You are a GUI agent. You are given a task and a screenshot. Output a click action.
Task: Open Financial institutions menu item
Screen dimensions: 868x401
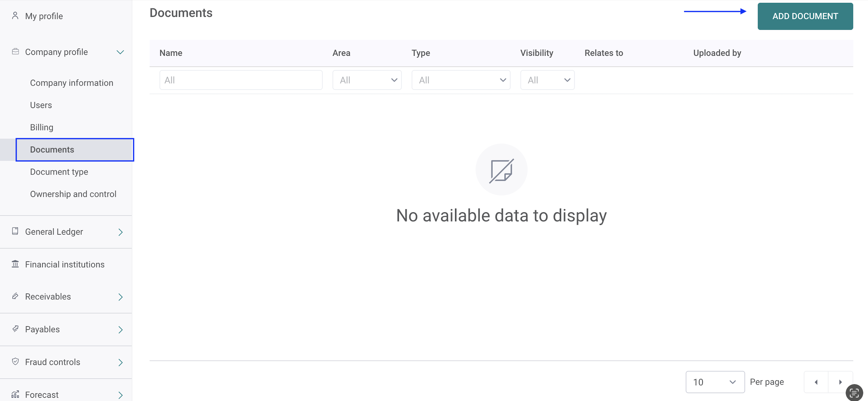tap(65, 264)
